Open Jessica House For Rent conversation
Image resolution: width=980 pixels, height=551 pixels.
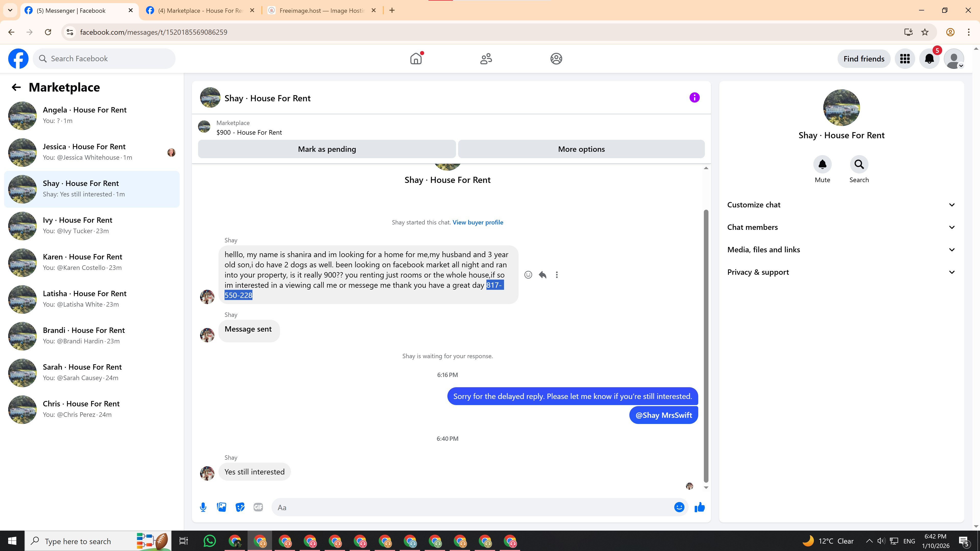click(x=91, y=152)
